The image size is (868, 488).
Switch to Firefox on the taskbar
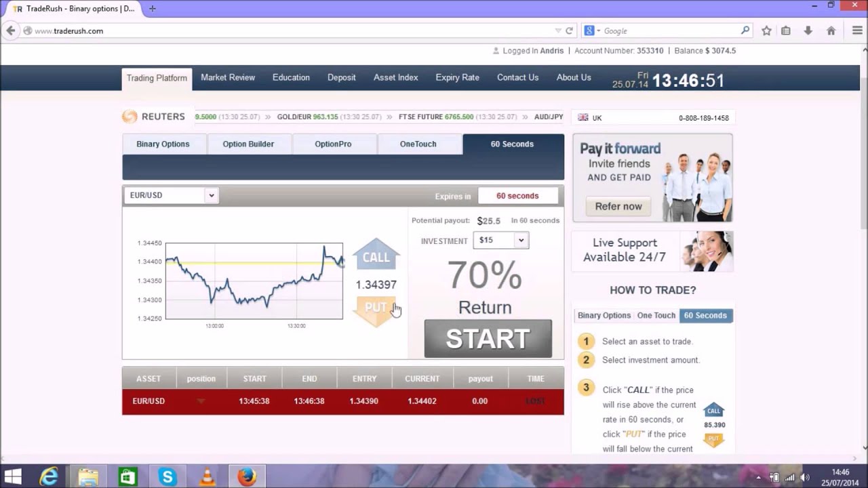coord(247,476)
